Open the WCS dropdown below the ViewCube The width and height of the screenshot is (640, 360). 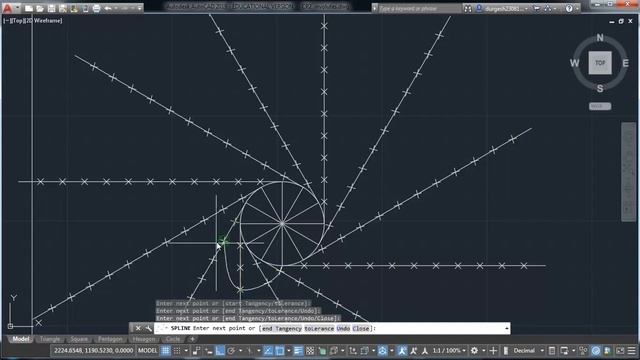pos(600,106)
